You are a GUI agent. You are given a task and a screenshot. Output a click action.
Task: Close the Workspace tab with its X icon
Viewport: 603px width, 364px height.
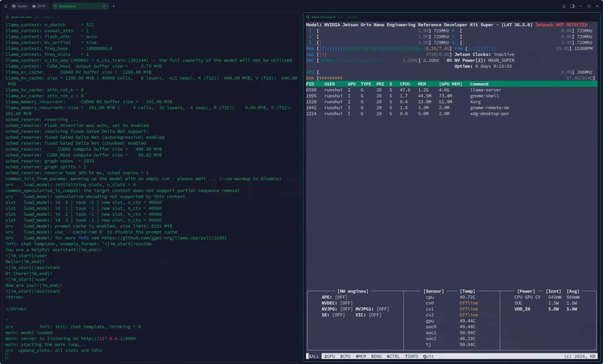(56, 6)
